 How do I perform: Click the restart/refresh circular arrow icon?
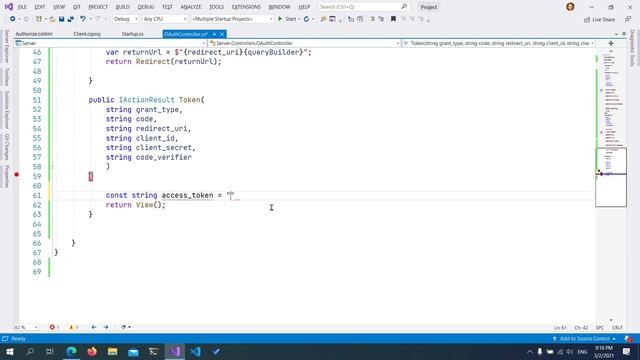306,19
